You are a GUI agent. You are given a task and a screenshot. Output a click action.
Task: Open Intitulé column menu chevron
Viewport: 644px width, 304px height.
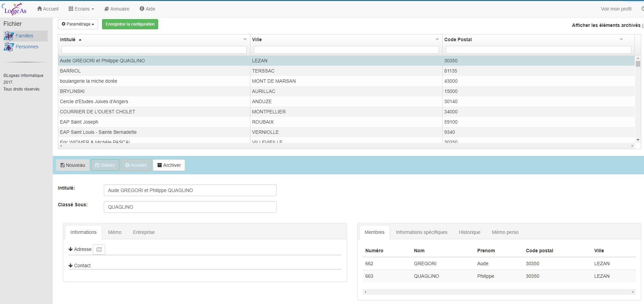point(245,39)
